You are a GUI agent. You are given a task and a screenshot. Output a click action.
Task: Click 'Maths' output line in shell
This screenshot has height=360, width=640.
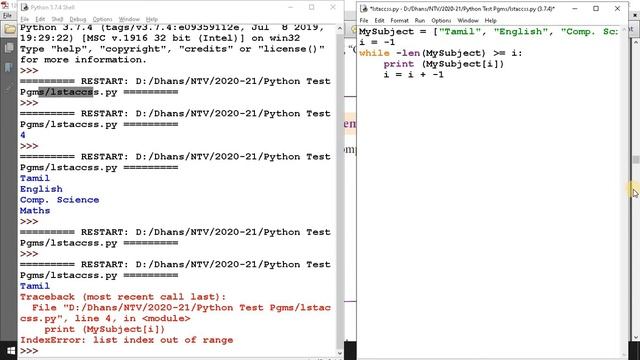[x=35, y=211]
